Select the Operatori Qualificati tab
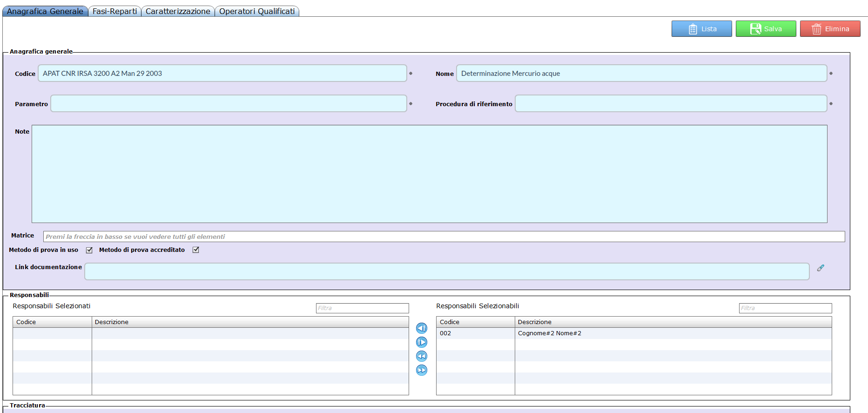The height and width of the screenshot is (413, 868). [x=257, y=11]
